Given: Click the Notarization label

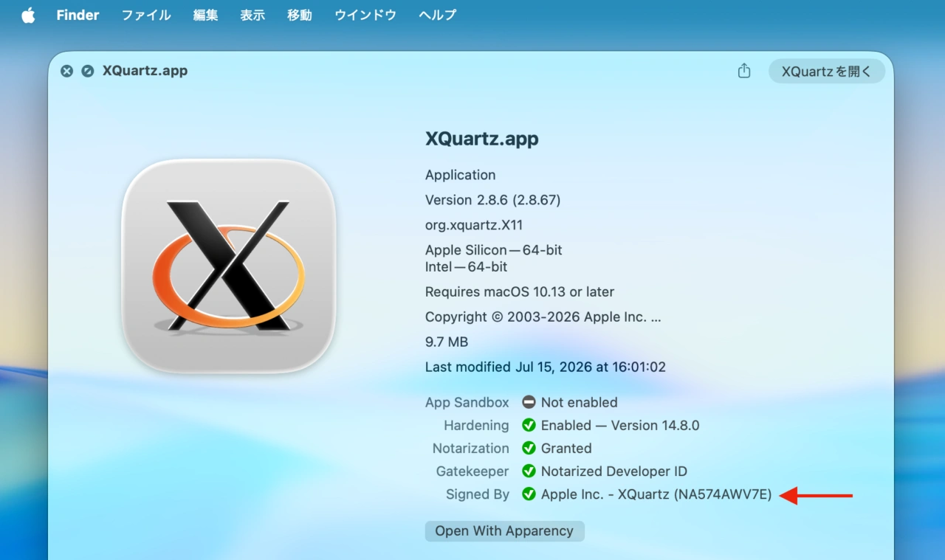Looking at the screenshot, I should pos(471,449).
